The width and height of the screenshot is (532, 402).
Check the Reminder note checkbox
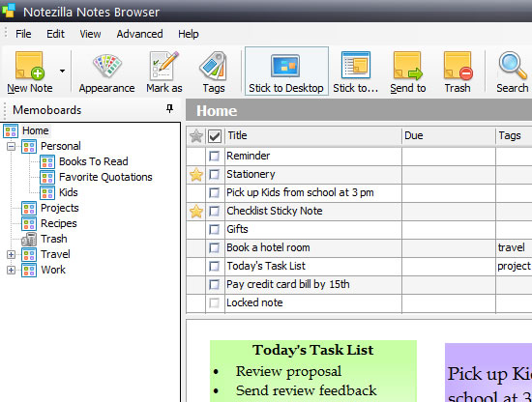(214, 156)
